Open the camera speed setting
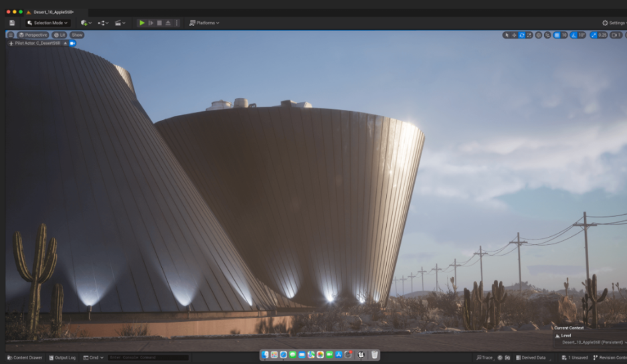The height and width of the screenshot is (364, 627). coord(616,35)
